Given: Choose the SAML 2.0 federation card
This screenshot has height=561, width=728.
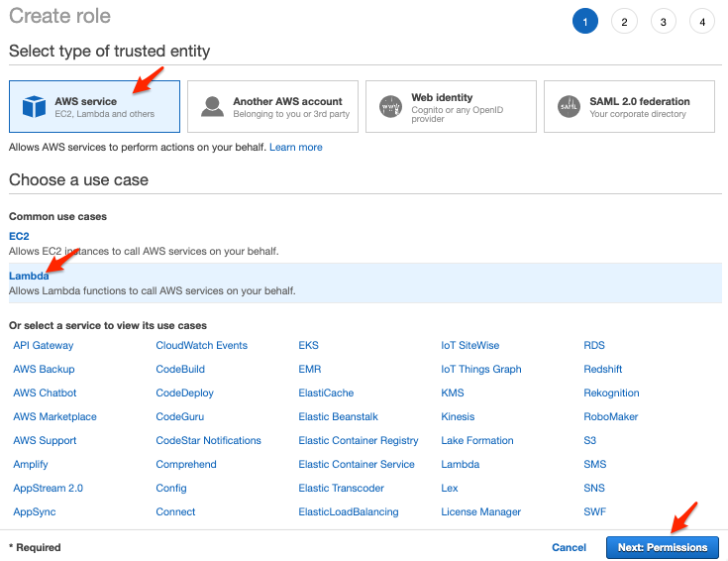Looking at the screenshot, I should coord(629,106).
